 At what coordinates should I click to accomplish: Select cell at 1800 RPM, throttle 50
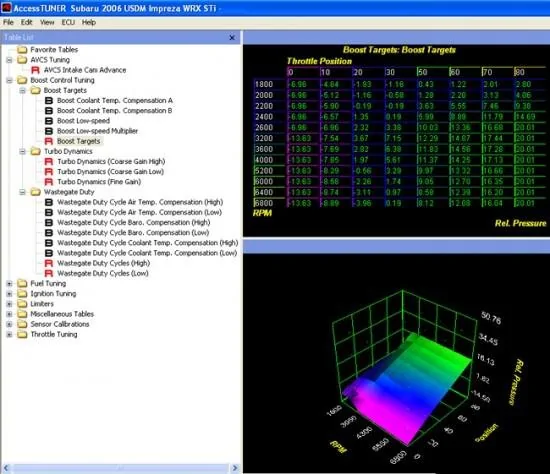pyautogui.click(x=433, y=84)
